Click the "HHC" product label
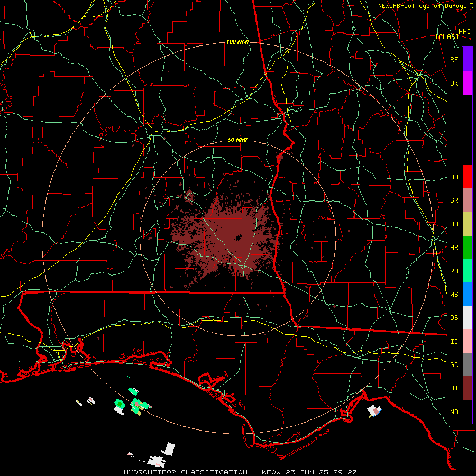 tap(464, 32)
